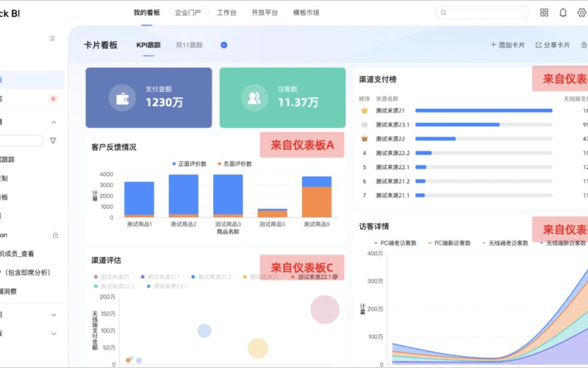The height and width of the screenshot is (368, 588).
Task: Click progress bar for 测试来源23.1
Action: 484,124
